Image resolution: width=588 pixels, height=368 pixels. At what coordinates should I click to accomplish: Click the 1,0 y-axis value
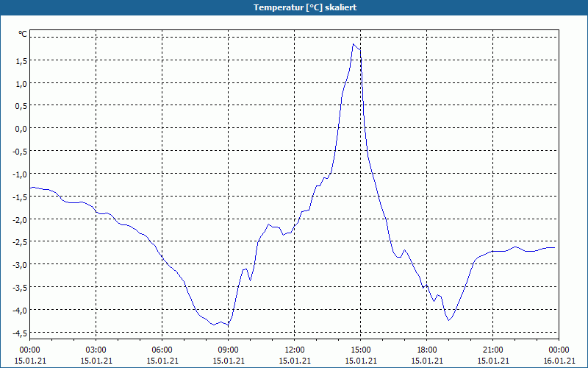21,84
